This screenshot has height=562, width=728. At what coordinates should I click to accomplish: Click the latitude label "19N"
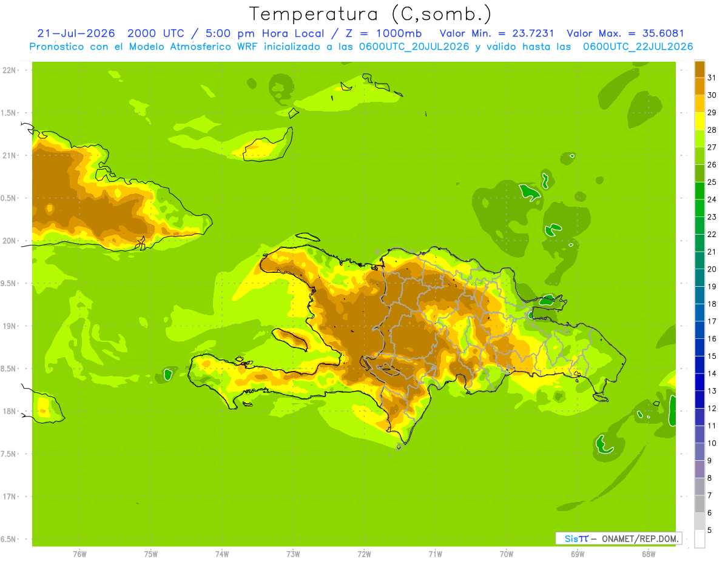pos(9,326)
